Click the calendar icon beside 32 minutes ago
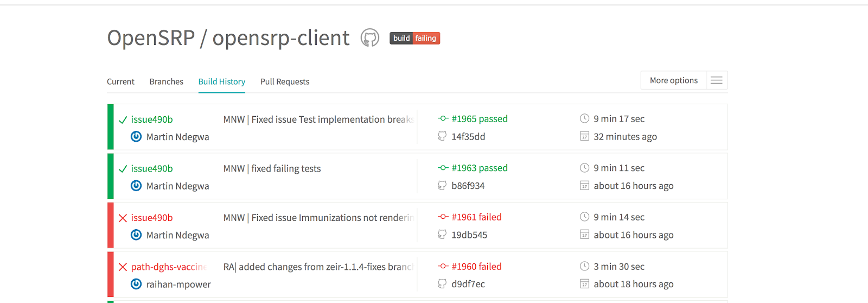Screen dimensions: 868x303 584,136
